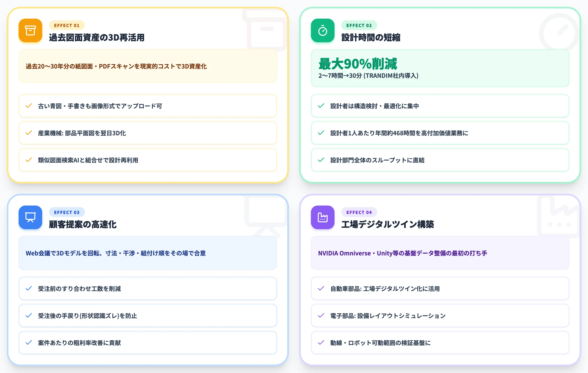
Task: Click checkmark beside 電子部品: 設備レイアウト
Action: 321,315
